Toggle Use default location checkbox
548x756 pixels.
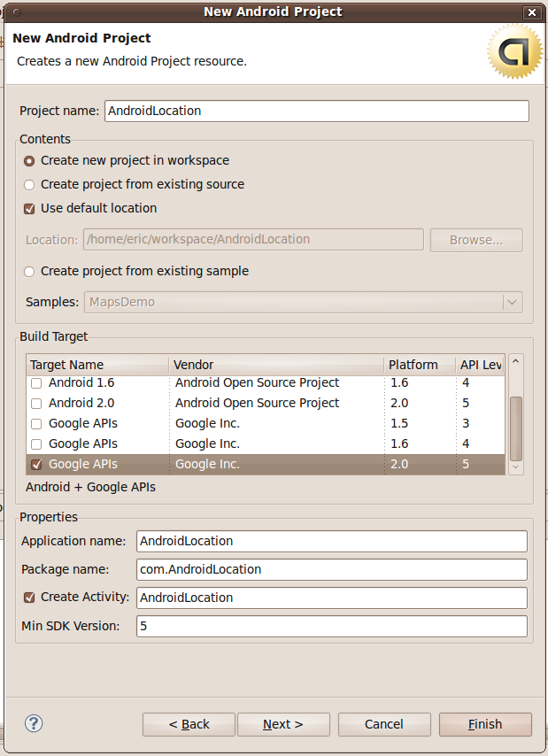[29, 209]
